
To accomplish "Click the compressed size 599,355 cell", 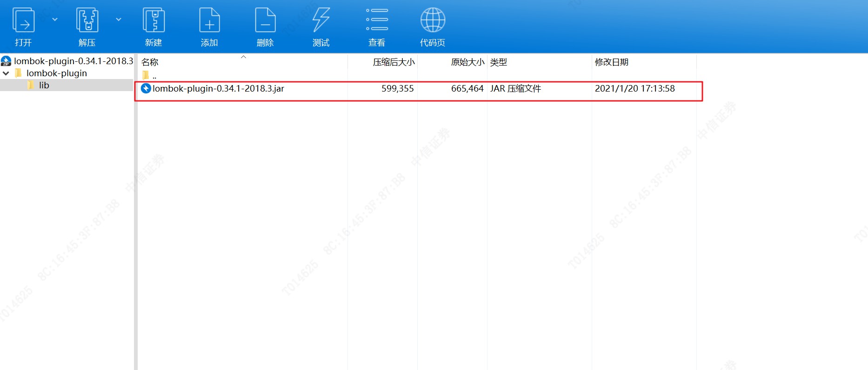I will coord(397,88).
